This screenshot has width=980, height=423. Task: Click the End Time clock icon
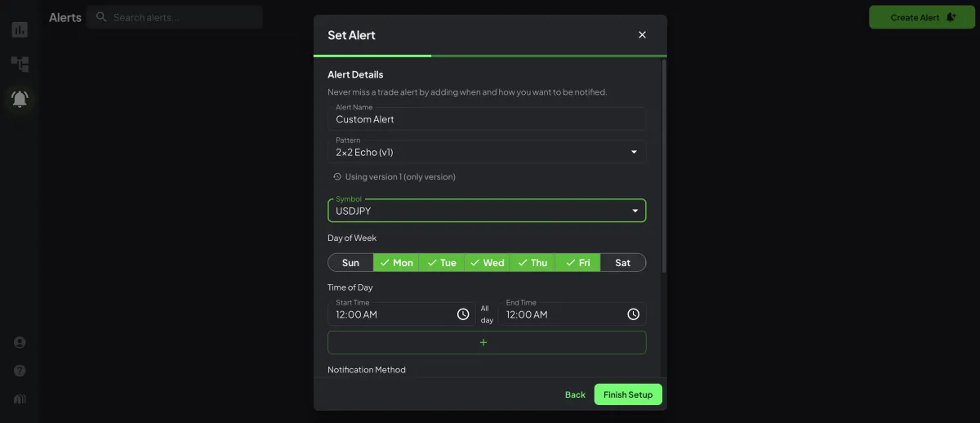(633, 314)
